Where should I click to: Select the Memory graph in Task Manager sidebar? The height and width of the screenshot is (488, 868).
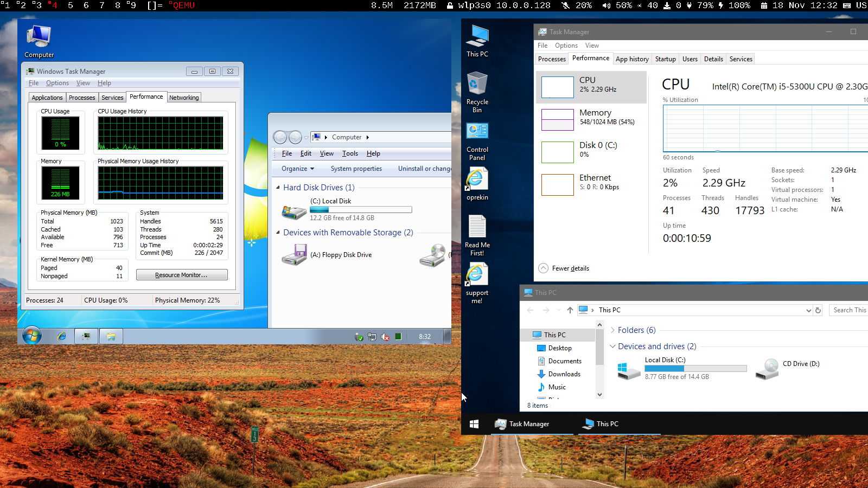(591, 118)
